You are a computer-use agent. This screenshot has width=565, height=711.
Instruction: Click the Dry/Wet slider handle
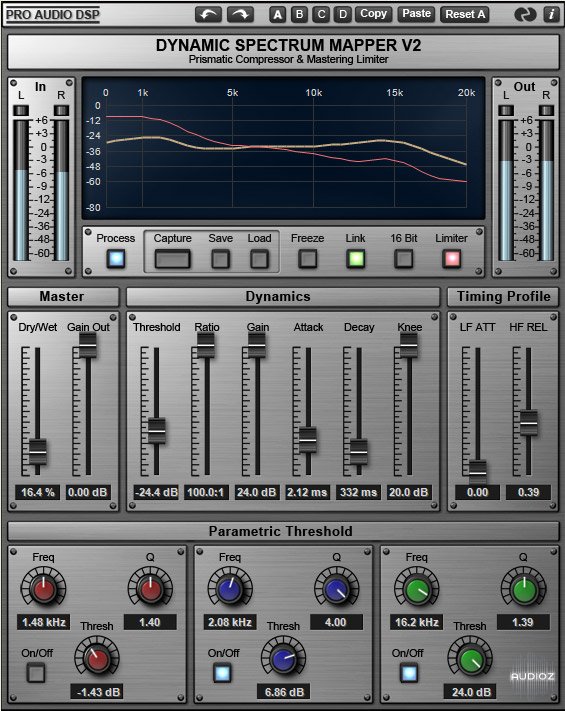pos(38,452)
